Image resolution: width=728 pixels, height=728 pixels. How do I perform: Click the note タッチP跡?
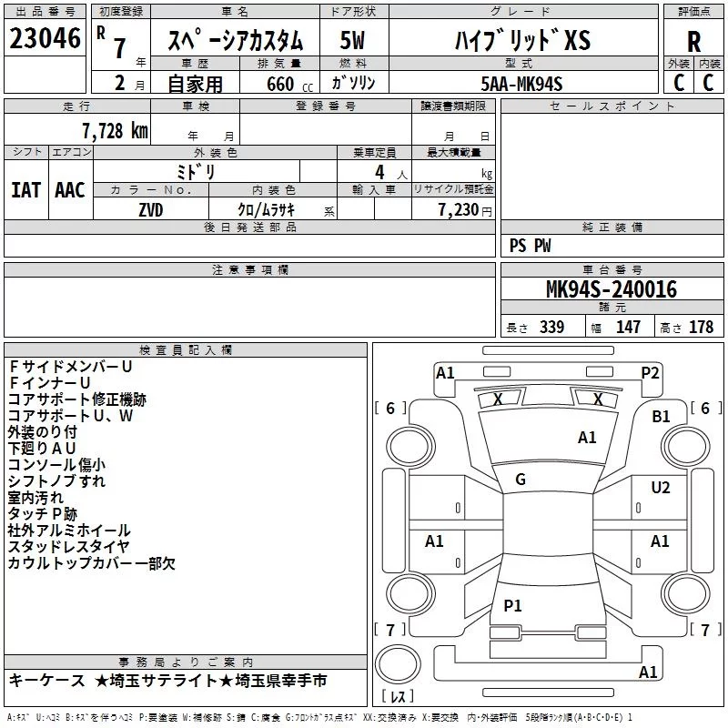click(42, 513)
